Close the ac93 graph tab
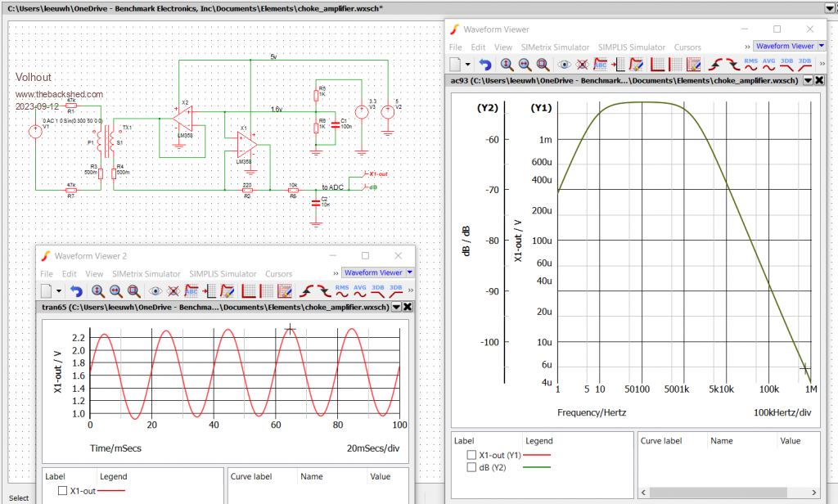The width and height of the screenshot is (838, 504). pyautogui.click(x=820, y=81)
